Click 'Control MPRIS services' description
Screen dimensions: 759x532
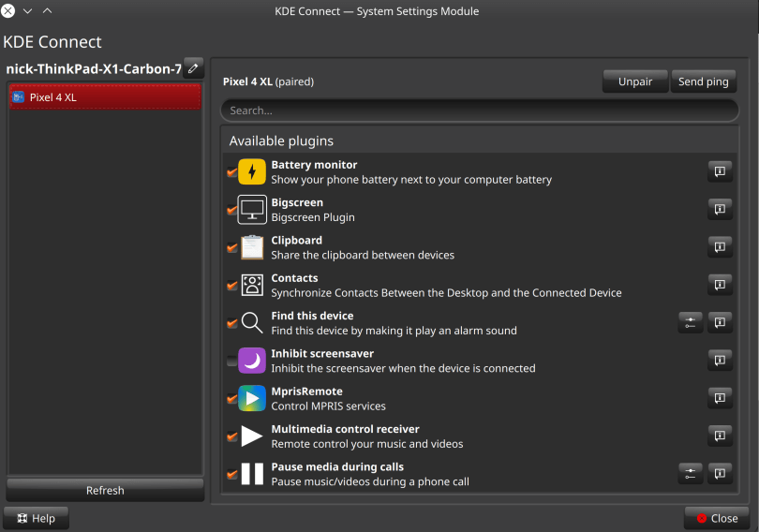coord(328,406)
